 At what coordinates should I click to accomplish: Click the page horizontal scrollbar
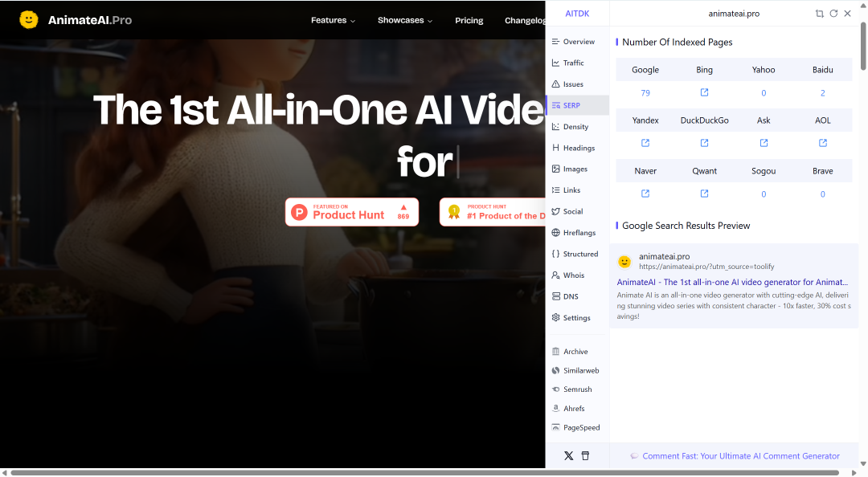click(x=424, y=472)
